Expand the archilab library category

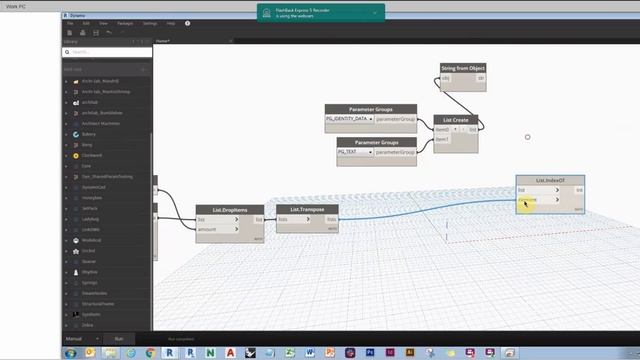coord(67,102)
